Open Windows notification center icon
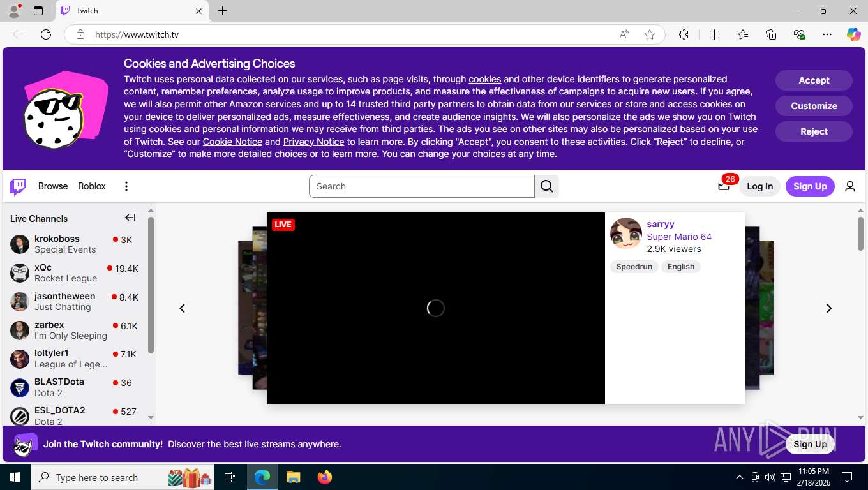Image resolution: width=868 pixels, height=490 pixels. pos(847,477)
